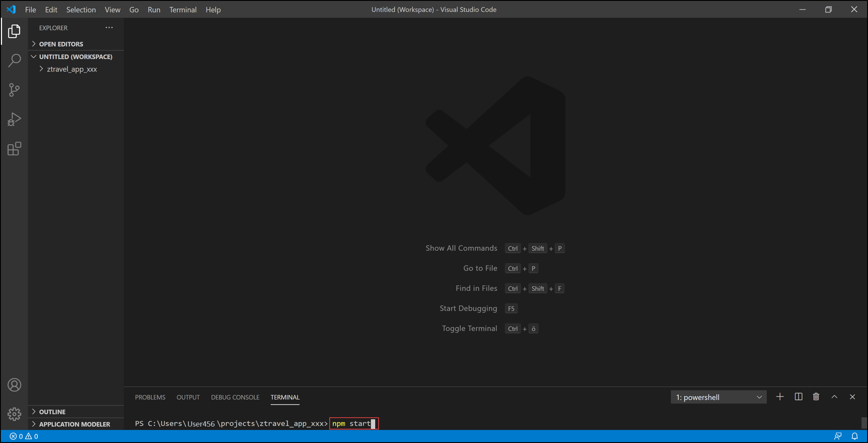
Task: Open the View menu
Action: (x=113, y=10)
